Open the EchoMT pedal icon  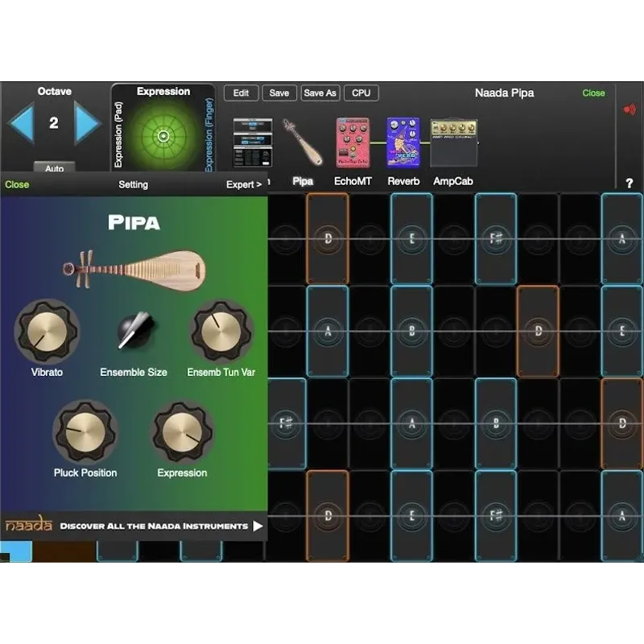tap(353, 142)
